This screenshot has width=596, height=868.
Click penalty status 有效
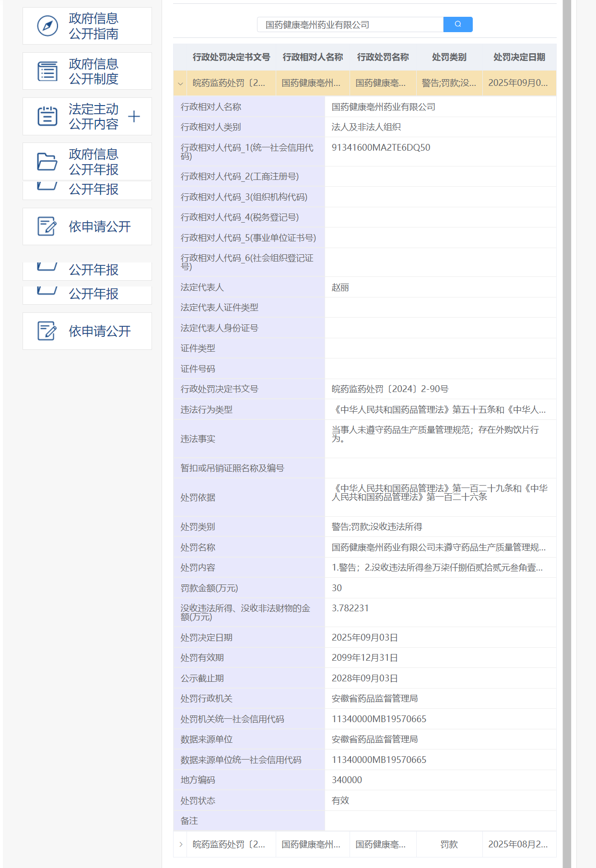(340, 800)
